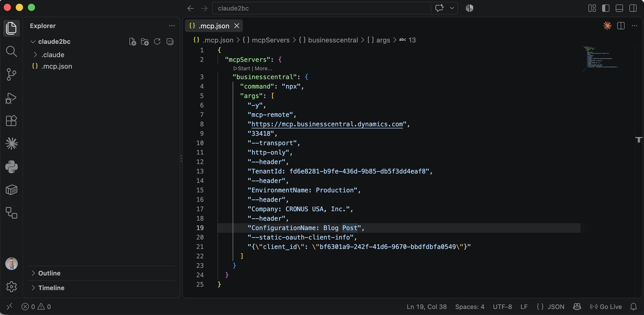Create a new folder in claude2bc

tap(145, 42)
